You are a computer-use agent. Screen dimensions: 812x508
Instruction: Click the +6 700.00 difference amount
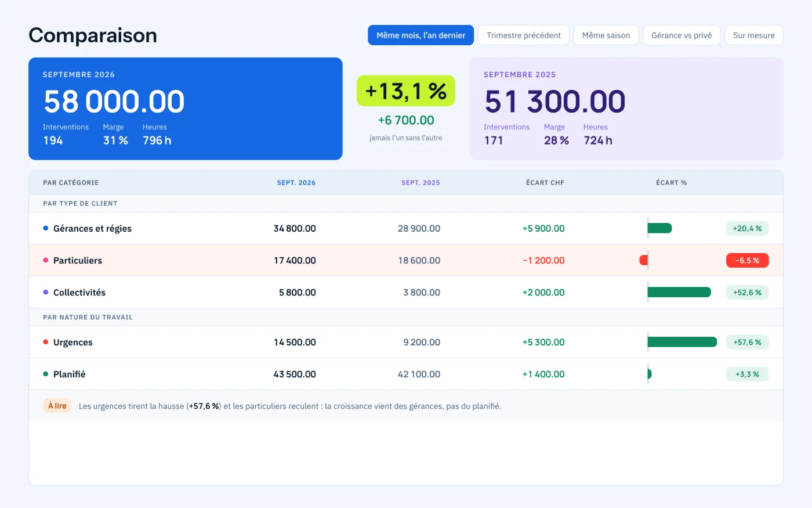pyautogui.click(x=406, y=120)
